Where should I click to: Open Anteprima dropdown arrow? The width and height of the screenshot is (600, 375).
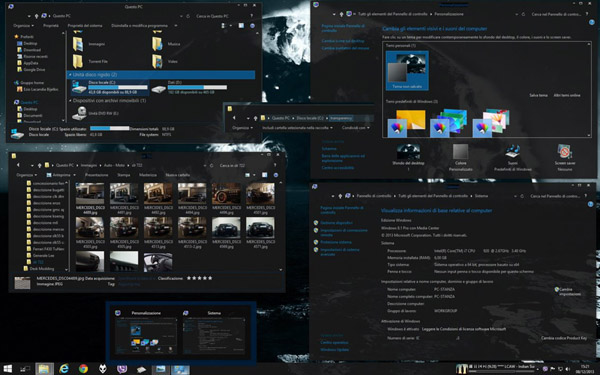(x=74, y=175)
